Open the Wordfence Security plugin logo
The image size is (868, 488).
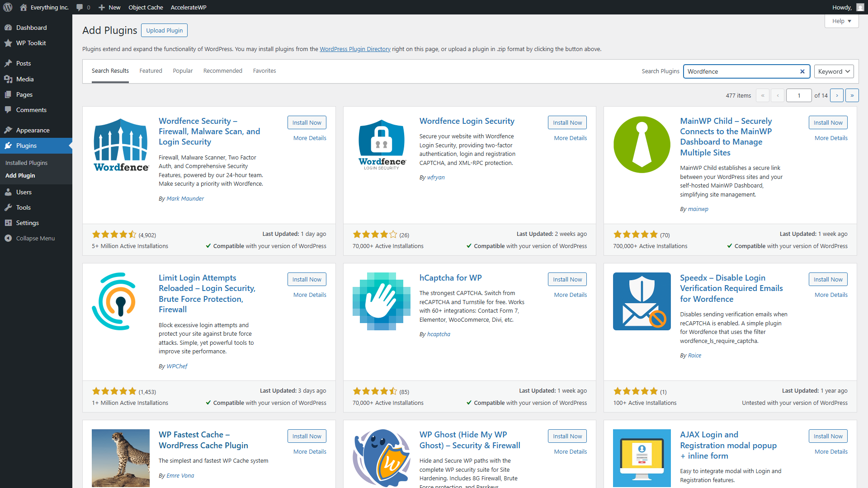[x=121, y=145]
